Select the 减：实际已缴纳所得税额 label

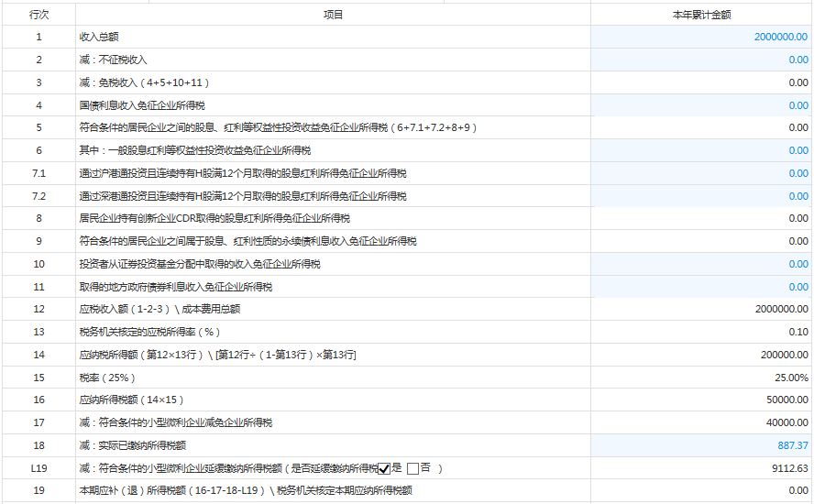pos(132,446)
